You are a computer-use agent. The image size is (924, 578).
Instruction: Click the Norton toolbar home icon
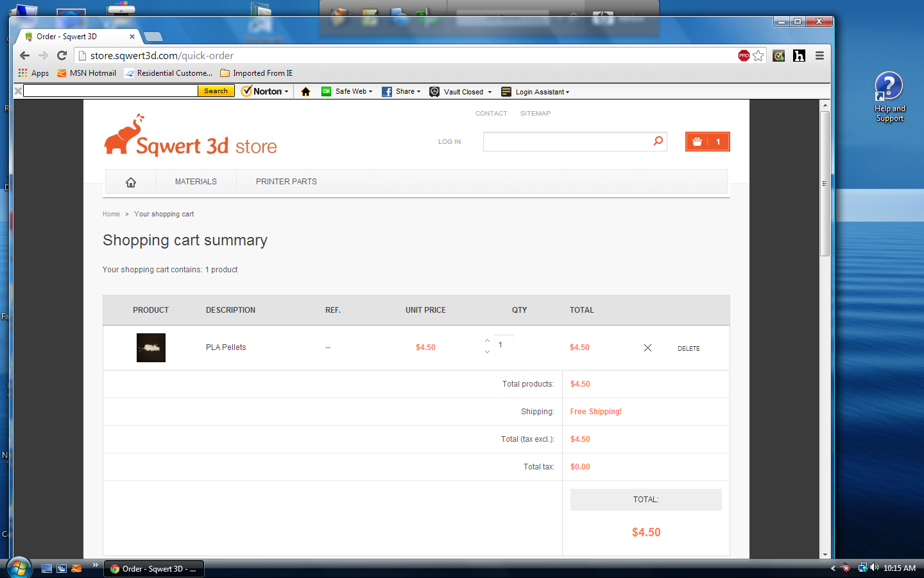click(305, 92)
